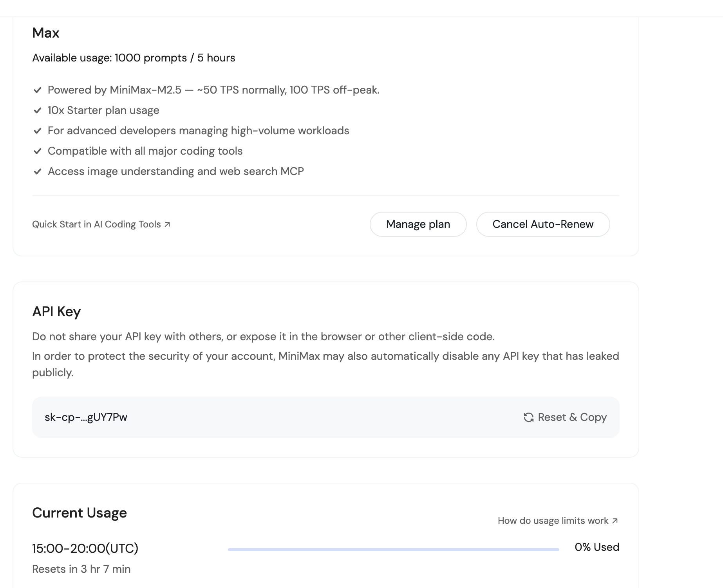Click the checkmark next to 10x Starter plan usage
Screen dimensions: 723x588
click(38, 110)
